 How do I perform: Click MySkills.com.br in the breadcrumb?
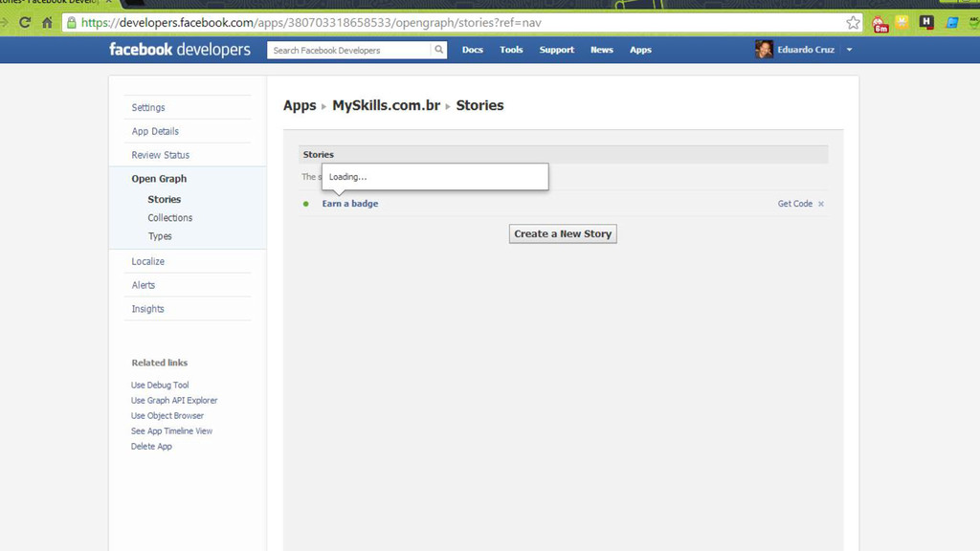click(x=387, y=105)
